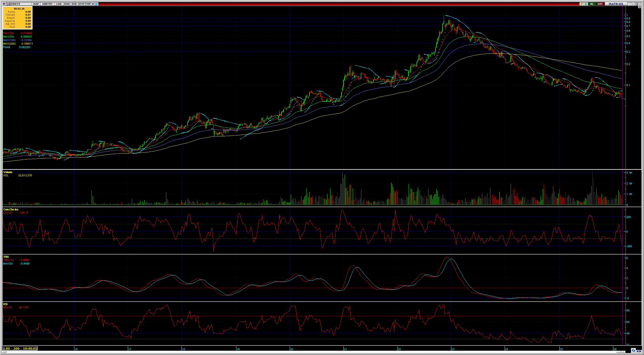644x355 pixels.
Task: Open the TMP template menu item
Action: click(87, 4)
